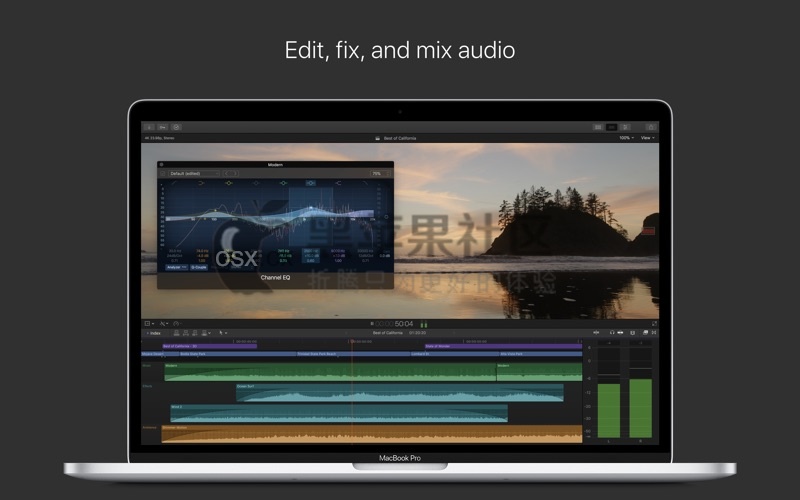
Task: Select the yellow low-band EQ control point
Action: 215,210
